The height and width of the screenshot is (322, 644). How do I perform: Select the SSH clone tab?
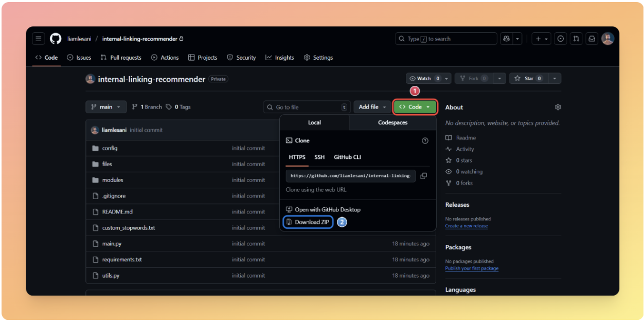tap(319, 157)
